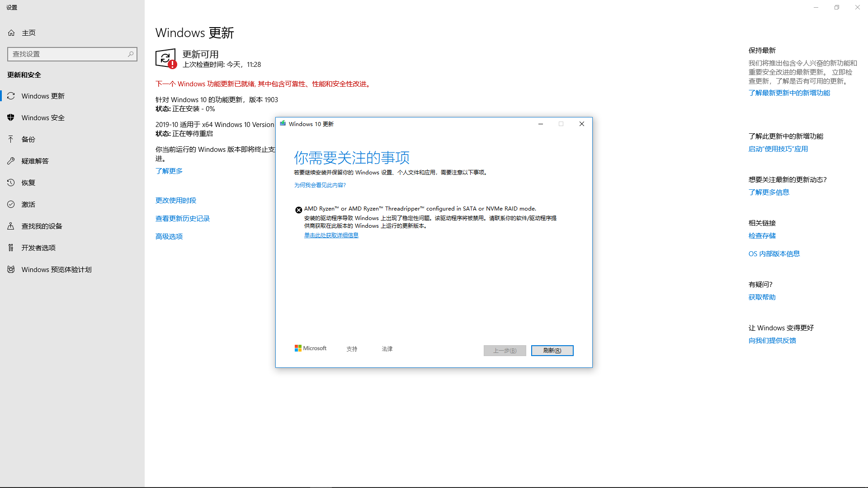Click the 状态: 正在安装 - 0% text

pyautogui.click(x=185, y=109)
